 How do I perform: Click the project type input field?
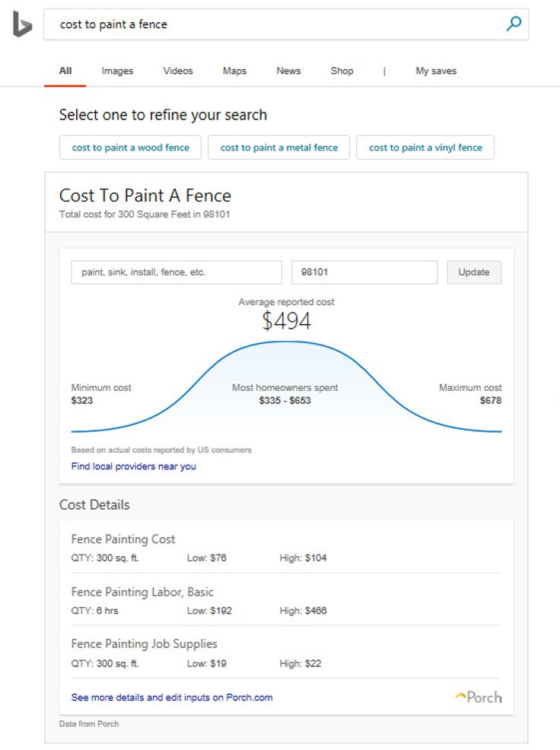[176, 272]
